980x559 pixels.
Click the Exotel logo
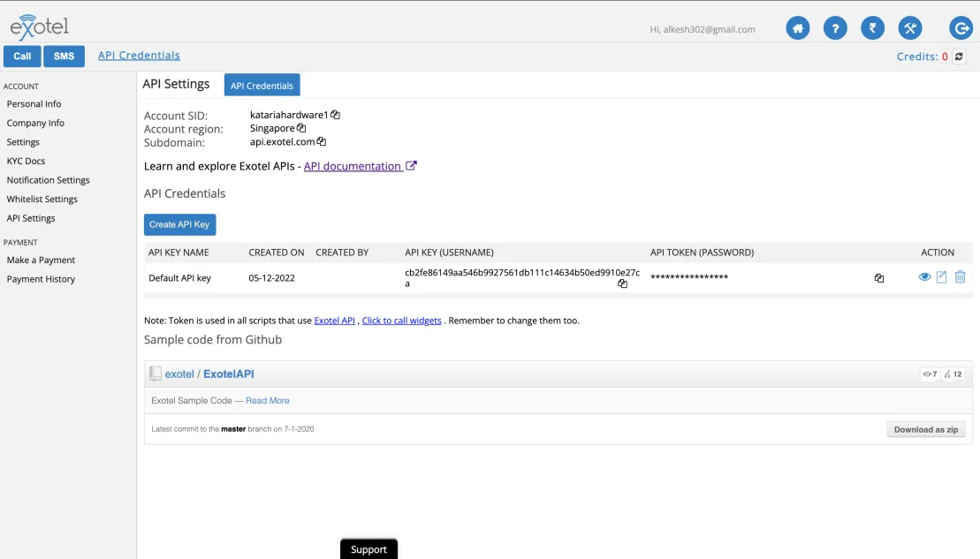(x=39, y=27)
